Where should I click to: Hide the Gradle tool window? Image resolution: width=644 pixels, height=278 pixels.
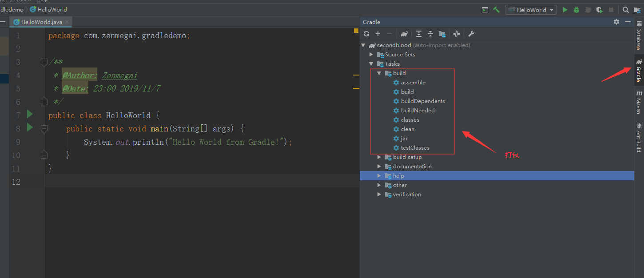pos(628,22)
